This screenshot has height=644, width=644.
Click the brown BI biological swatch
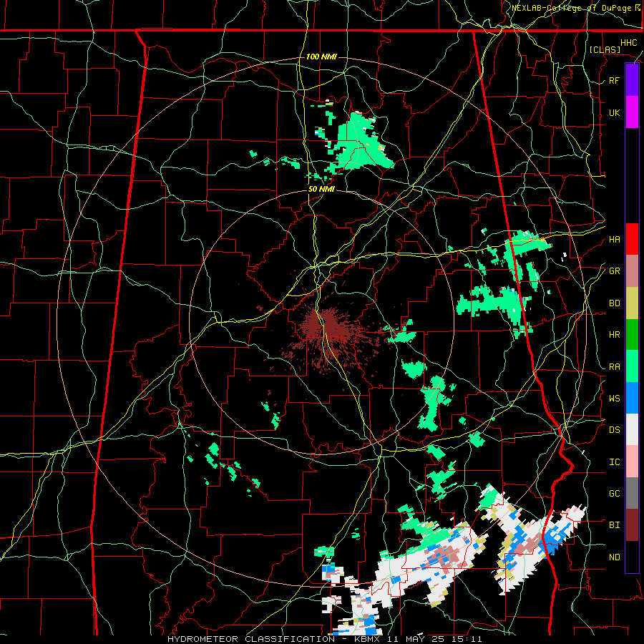(632, 525)
